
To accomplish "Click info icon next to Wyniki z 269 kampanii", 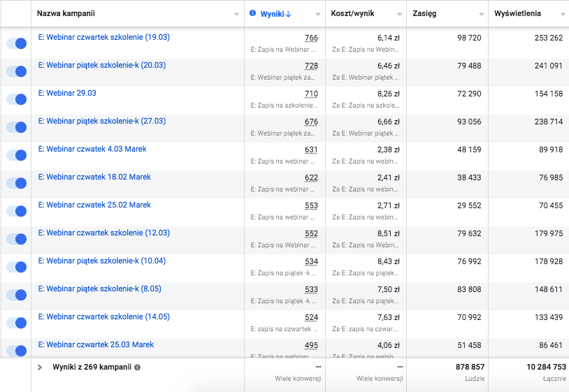I will pos(137,367).
